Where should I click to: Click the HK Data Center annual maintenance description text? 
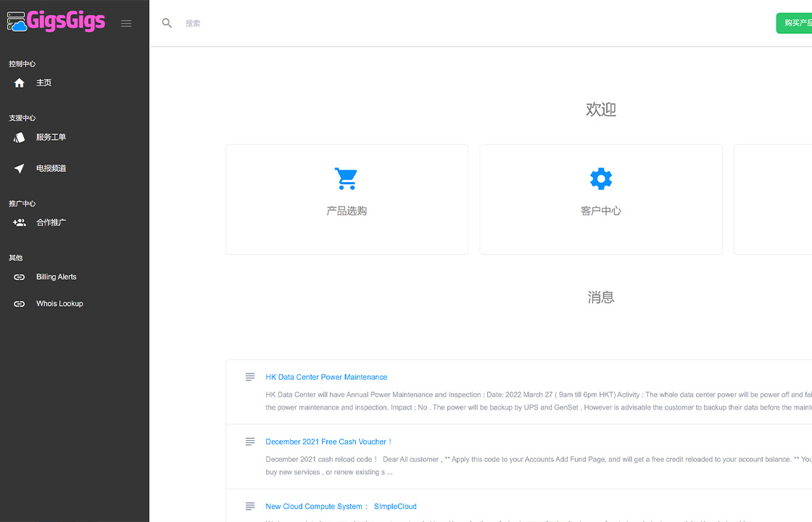[x=539, y=401]
